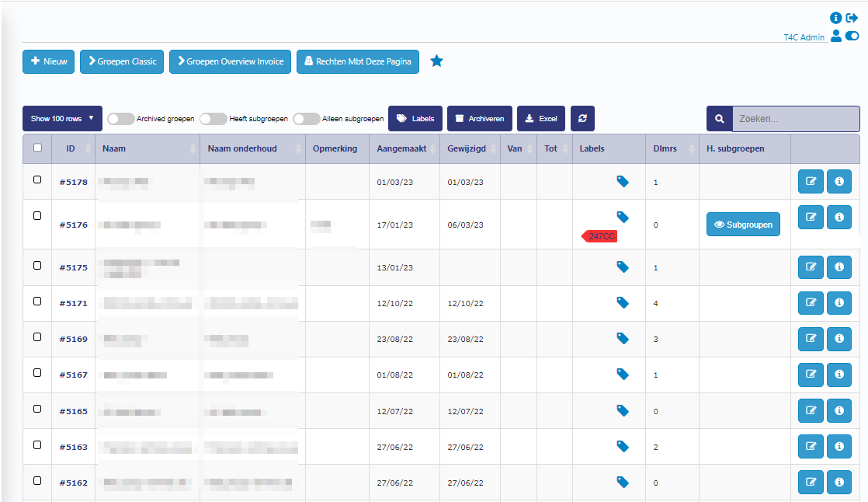Open the Show 100 rows dropdown

[62, 119]
